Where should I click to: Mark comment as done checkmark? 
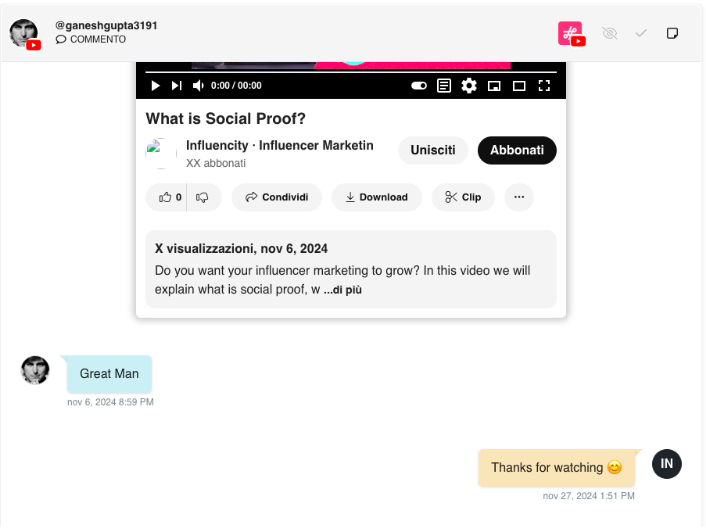641,33
